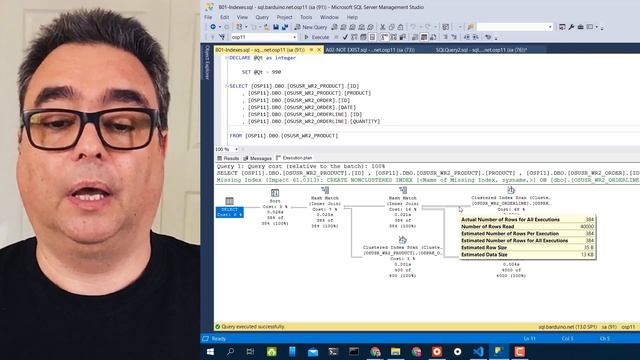Click the New Query button
The width and height of the screenshot is (640, 360).
311,27
